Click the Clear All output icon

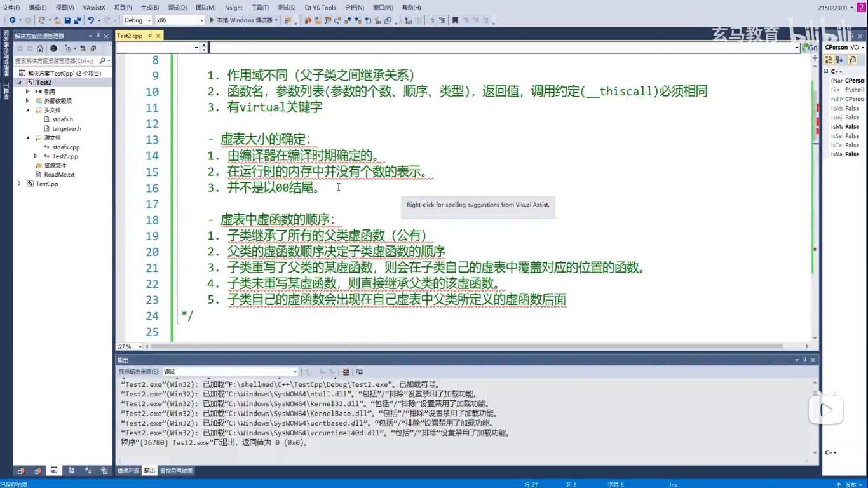(x=346, y=372)
